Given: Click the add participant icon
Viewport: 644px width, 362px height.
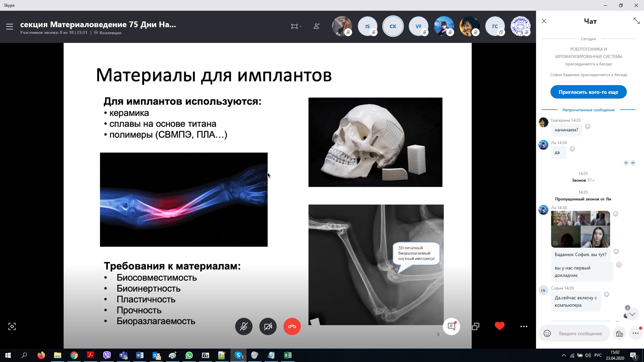Looking at the screenshot, I should 316,26.
